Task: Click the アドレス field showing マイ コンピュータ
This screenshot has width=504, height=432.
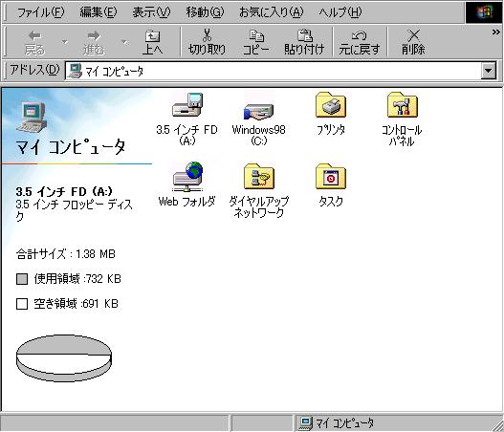Action: pos(274,71)
